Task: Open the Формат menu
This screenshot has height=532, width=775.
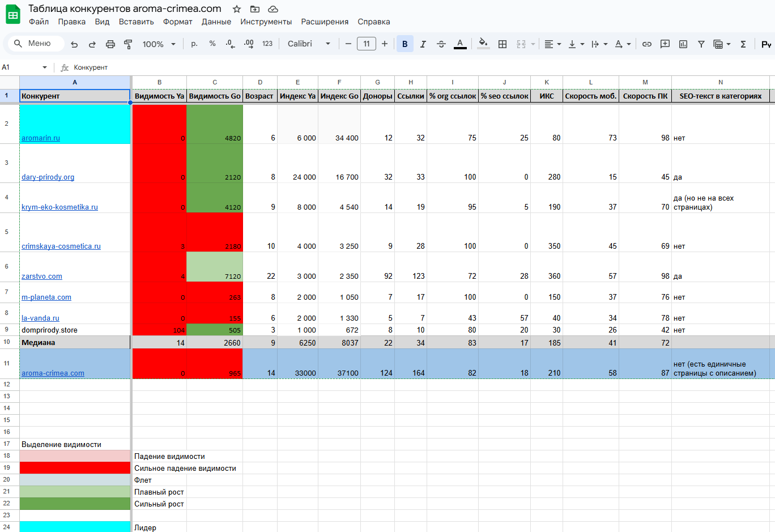Action: pyautogui.click(x=178, y=22)
